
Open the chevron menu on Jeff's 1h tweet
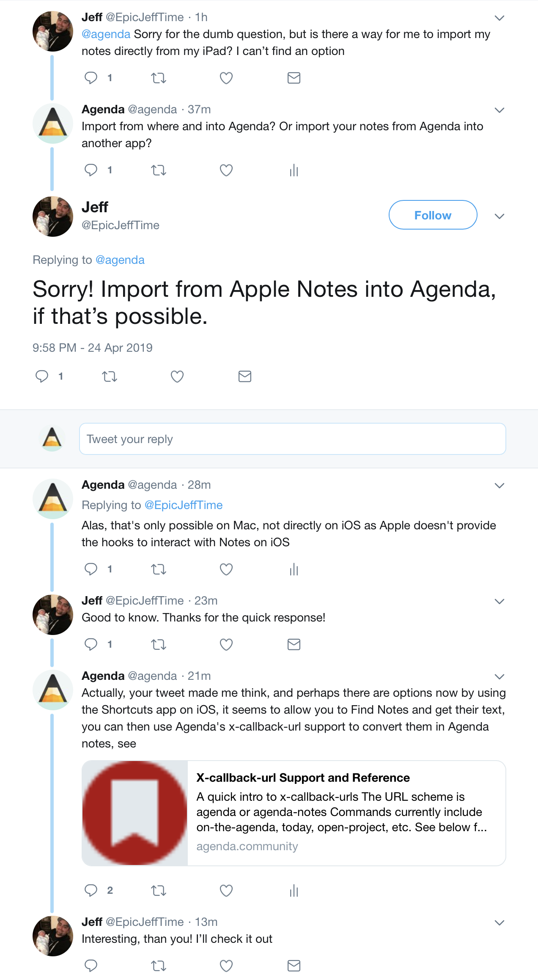pyautogui.click(x=500, y=18)
